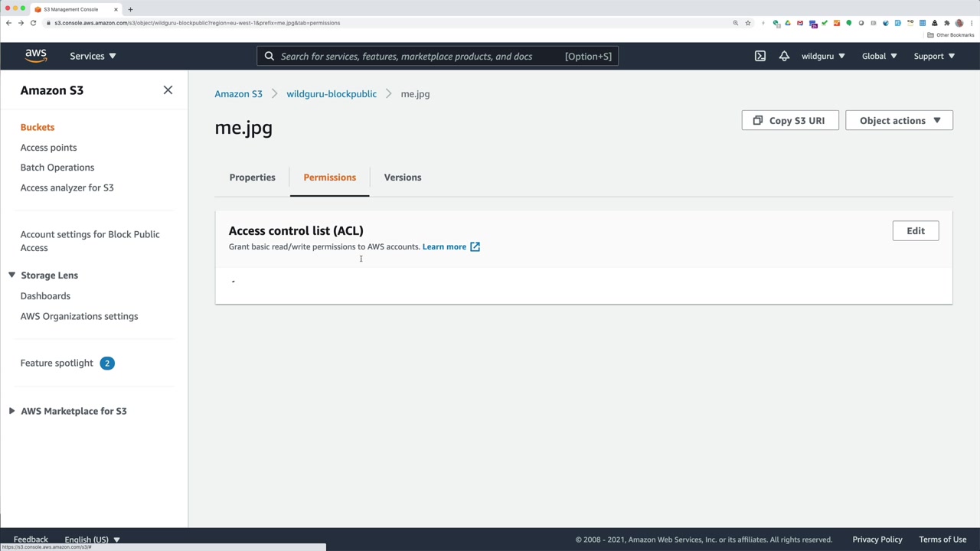This screenshot has width=980, height=551.
Task: Click the blue table grid extension icon
Action: coord(923,23)
